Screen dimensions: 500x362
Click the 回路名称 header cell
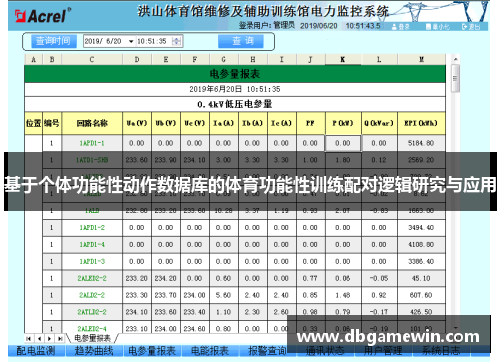click(x=92, y=123)
